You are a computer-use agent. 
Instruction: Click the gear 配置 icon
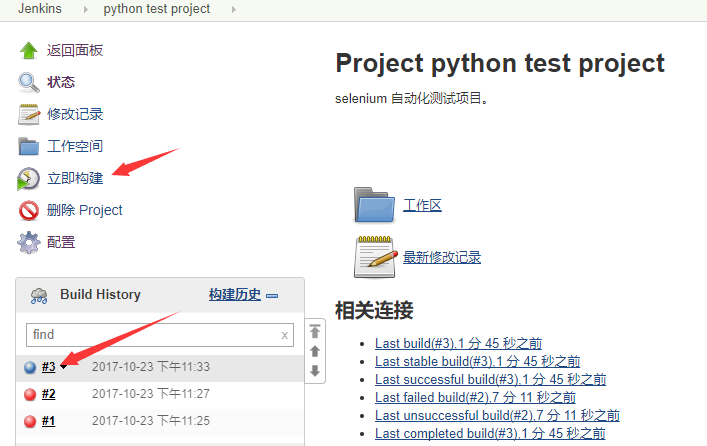coord(29,242)
